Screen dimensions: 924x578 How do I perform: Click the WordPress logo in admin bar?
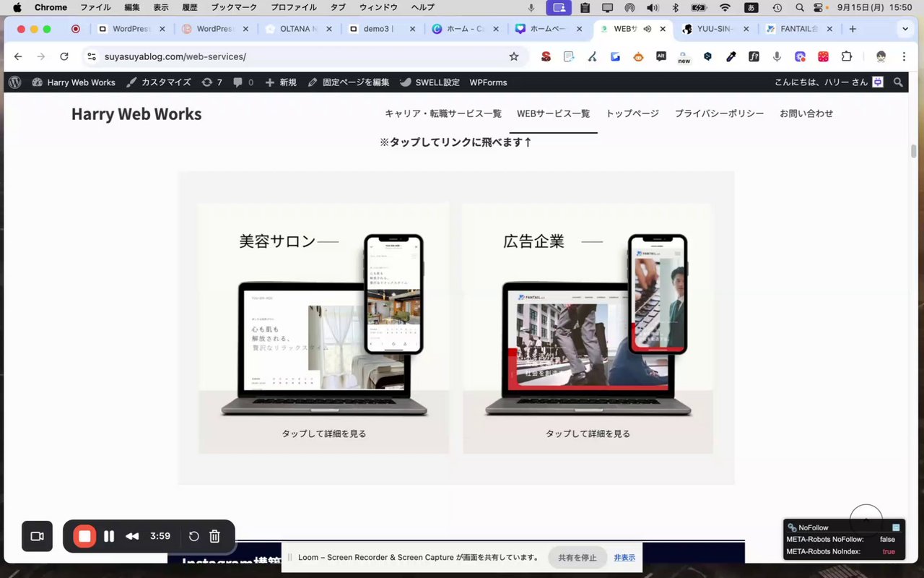point(14,82)
